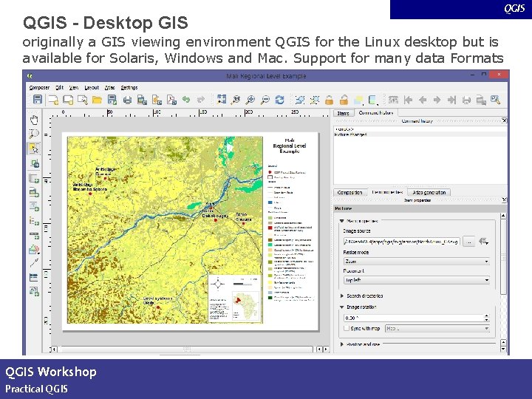The image size is (532, 399).
Task: Select the Pan composer hand tool
Action: [x=34, y=120]
